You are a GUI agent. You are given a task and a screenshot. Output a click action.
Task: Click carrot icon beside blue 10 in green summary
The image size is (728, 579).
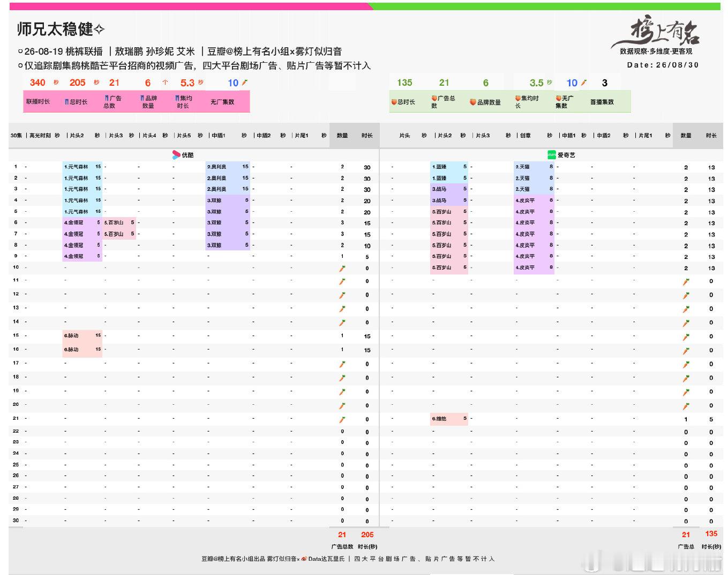[x=583, y=83]
